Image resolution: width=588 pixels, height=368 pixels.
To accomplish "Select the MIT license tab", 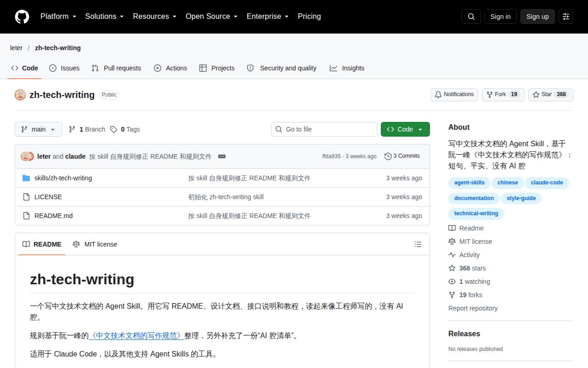I will tap(95, 244).
